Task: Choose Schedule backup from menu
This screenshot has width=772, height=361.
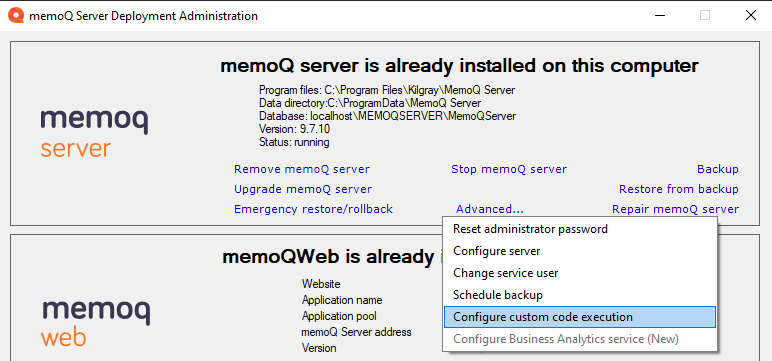Action: click(x=579, y=295)
